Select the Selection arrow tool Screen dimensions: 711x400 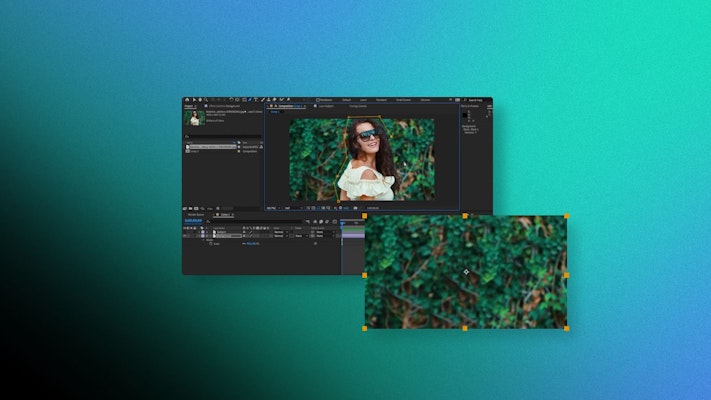[x=194, y=100]
